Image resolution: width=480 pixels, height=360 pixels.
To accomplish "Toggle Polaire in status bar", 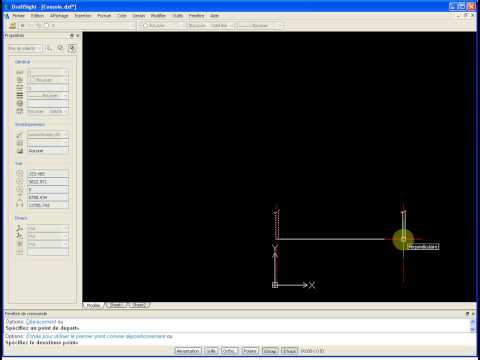I will pyautogui.click(x=250, y=351).
